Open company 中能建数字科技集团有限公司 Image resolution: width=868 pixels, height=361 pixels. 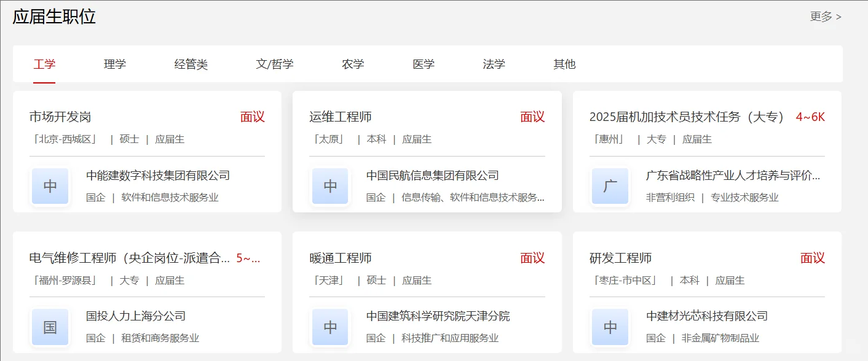coord(158,176)
